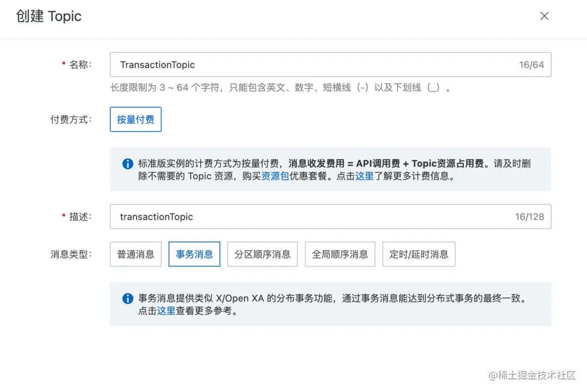This screenshot has width=587, height=392.
Task: Select the 事务消息 message type
Action: tap(194, 254)
